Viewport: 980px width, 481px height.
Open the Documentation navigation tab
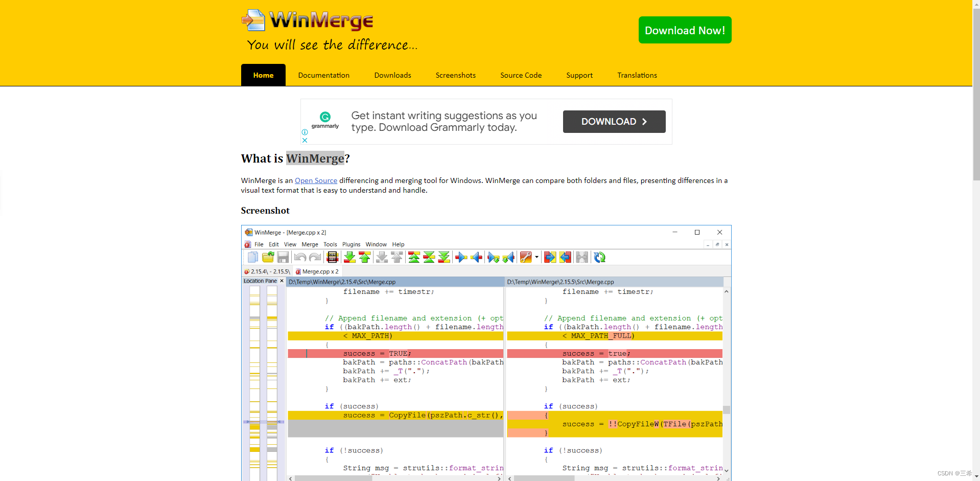click(x=324, y=75)
